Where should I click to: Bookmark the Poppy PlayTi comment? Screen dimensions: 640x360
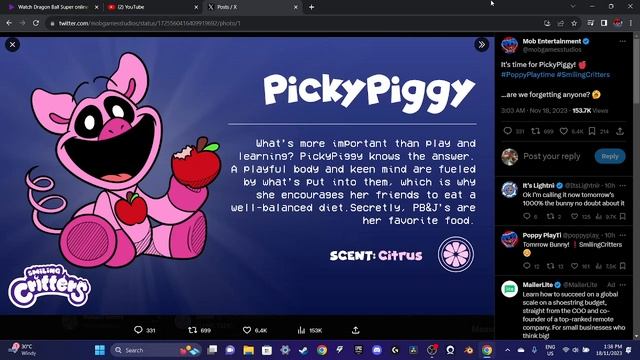[622, 266]
